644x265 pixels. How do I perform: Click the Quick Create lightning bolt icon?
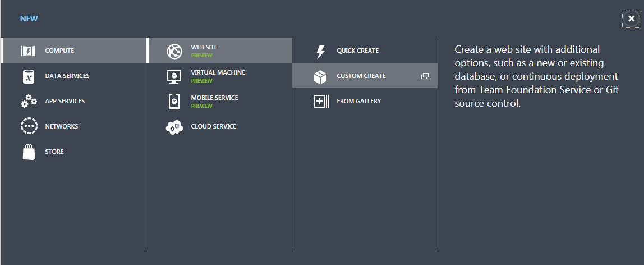(321, 51)
